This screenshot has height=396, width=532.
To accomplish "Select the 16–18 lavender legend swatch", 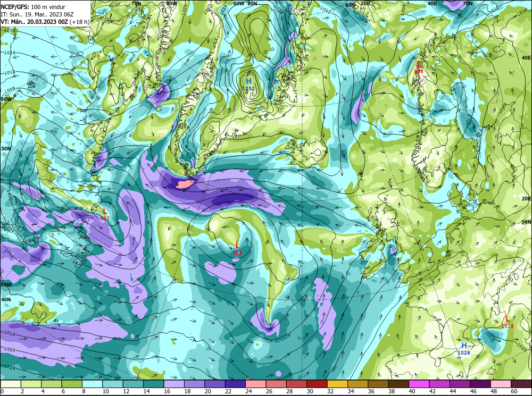I will point(174,384).
